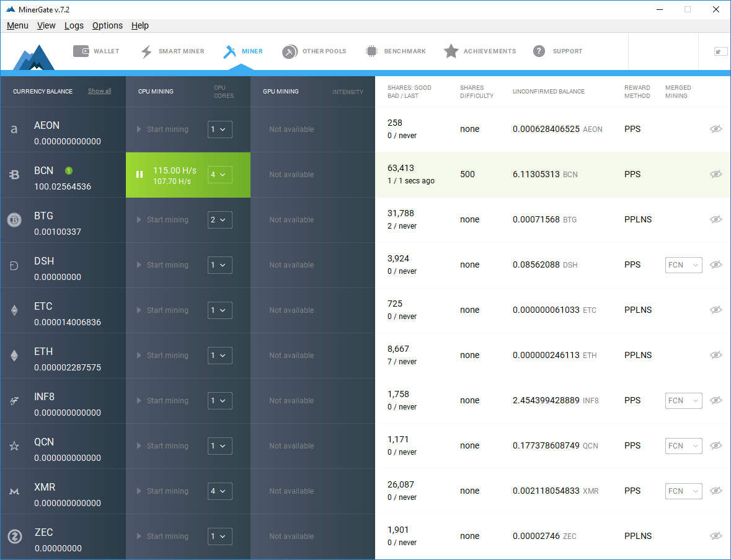Open the Help menu
The width and height of the screenshot is (731, 560).
click(140, 25)
